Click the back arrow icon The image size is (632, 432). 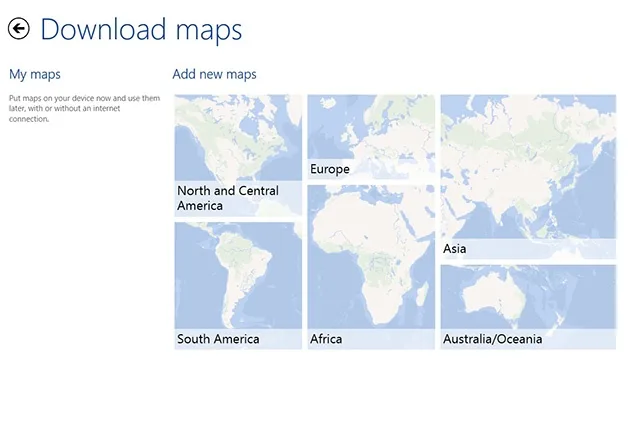click(19, 29)
